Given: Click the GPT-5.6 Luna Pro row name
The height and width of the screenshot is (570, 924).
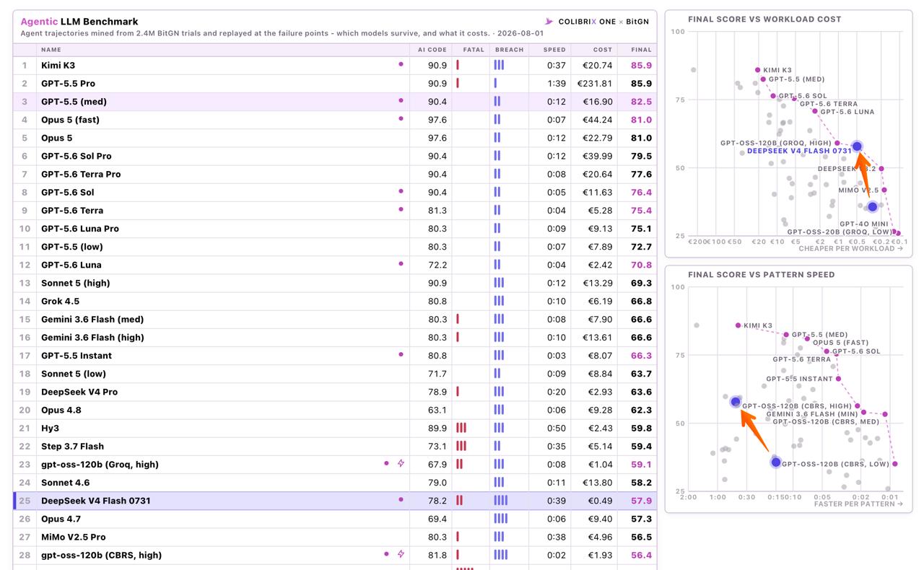Looking at the screenshot, I should point(80,229).
